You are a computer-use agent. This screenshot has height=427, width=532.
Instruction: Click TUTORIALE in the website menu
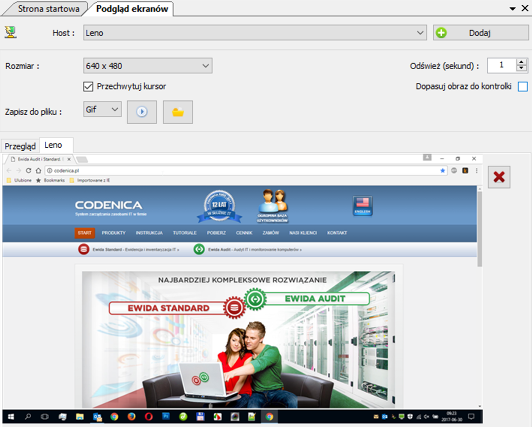coord(185,233)
